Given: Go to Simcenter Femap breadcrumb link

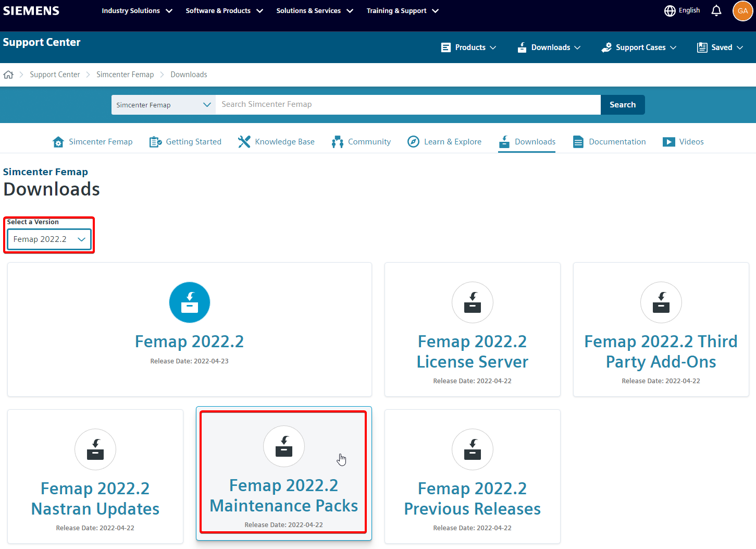Looking at the screenshot, I should pyautogui.click(x=125, y=75).
